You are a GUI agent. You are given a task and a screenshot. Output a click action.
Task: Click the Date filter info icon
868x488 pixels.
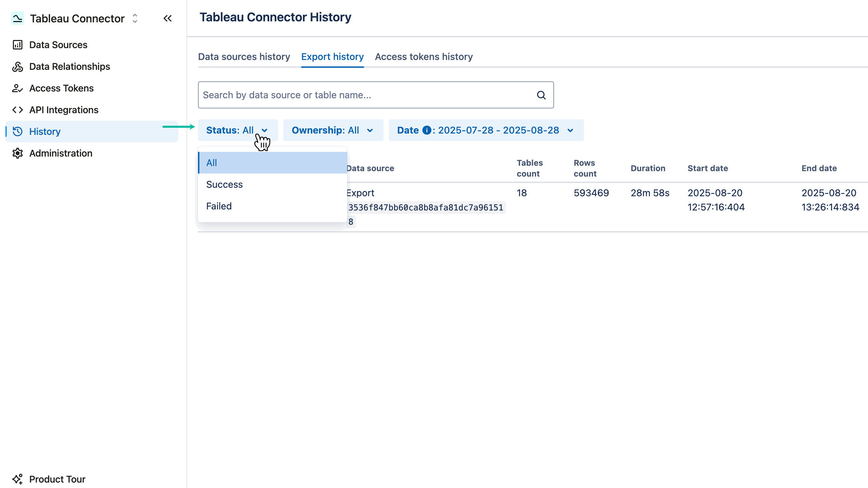(427, 130)
